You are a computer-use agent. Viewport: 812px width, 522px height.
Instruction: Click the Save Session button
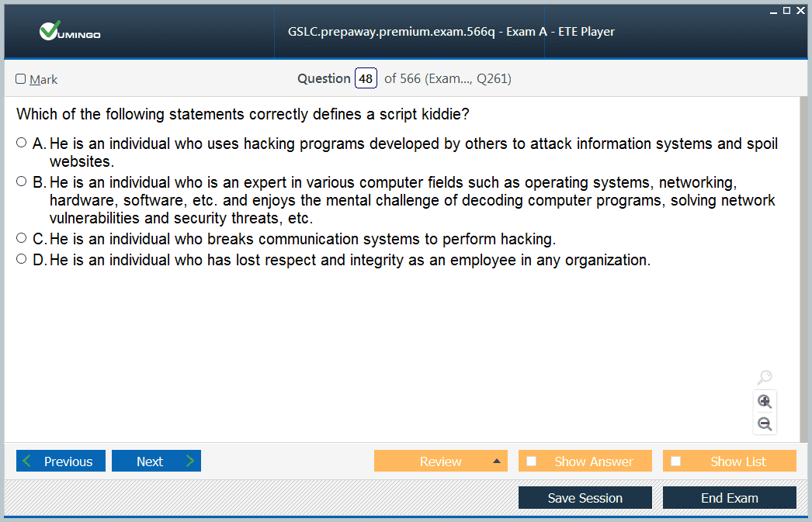pyautogui.click(x=585, y=498)
